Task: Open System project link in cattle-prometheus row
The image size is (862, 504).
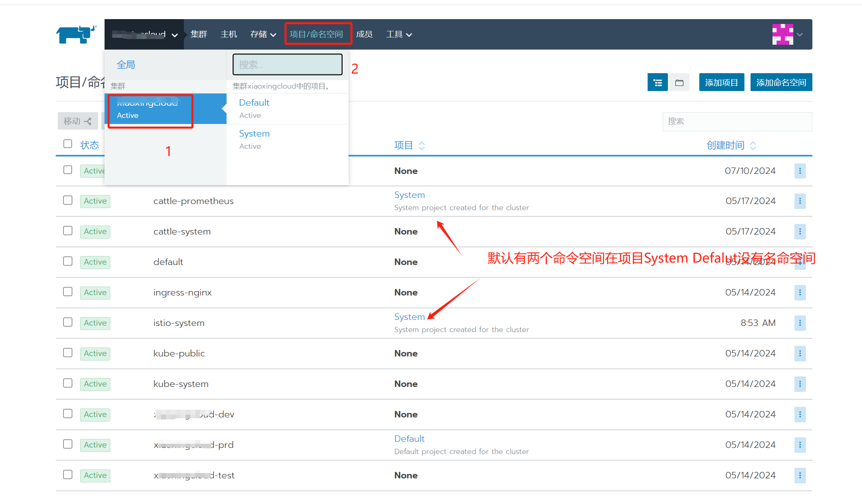Action: 409,195
